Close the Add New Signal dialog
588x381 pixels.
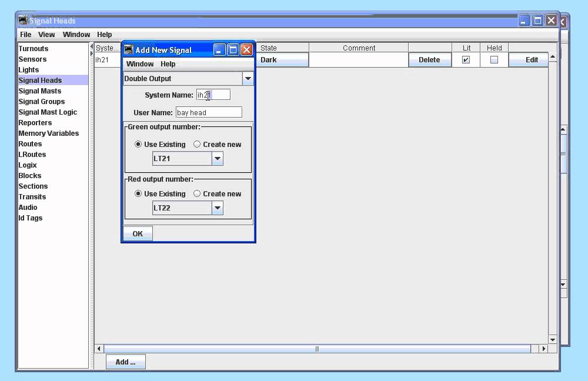point(246,50)
